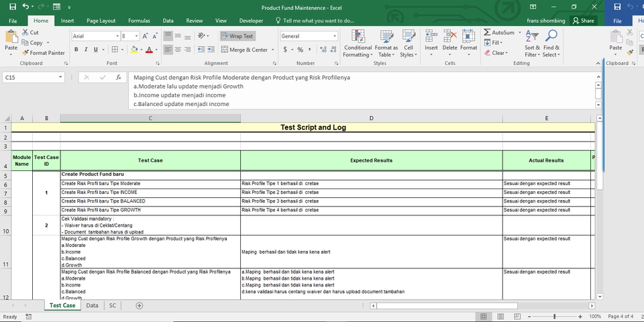Click the Insert Function fx icon
Image resolution: width=644 pixels, height=322 pixels.
coord(118,77)
